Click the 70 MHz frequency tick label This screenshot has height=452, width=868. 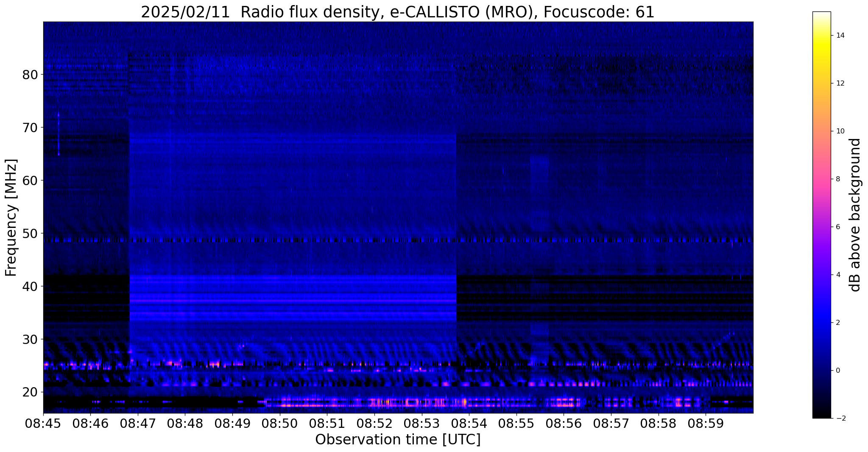[30, 128]
